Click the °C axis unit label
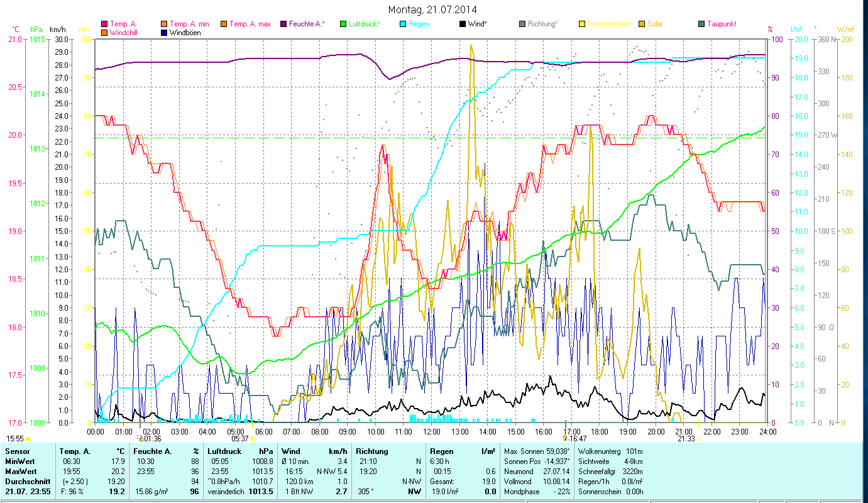This screenshot has width=868, height=503. 16,30
